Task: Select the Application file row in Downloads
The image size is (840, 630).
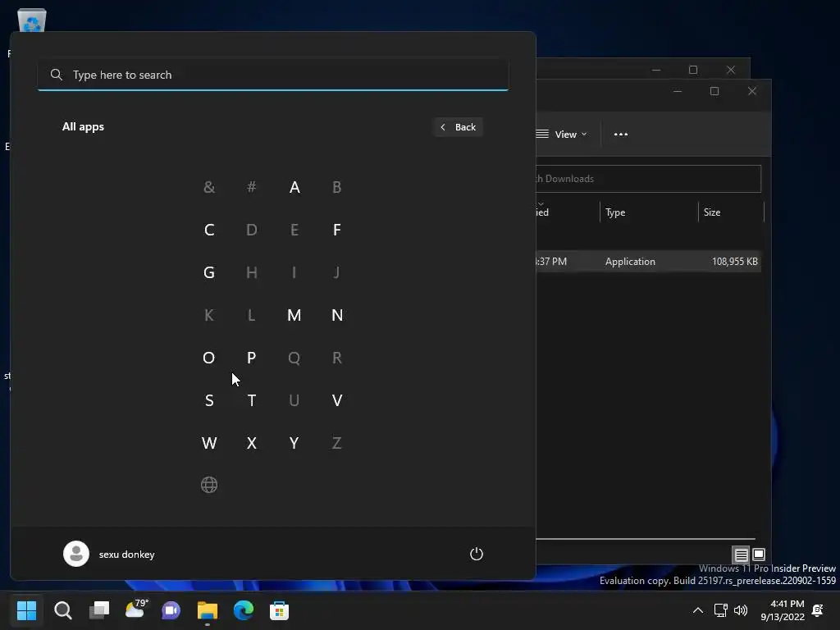Action: pos(648,262)
